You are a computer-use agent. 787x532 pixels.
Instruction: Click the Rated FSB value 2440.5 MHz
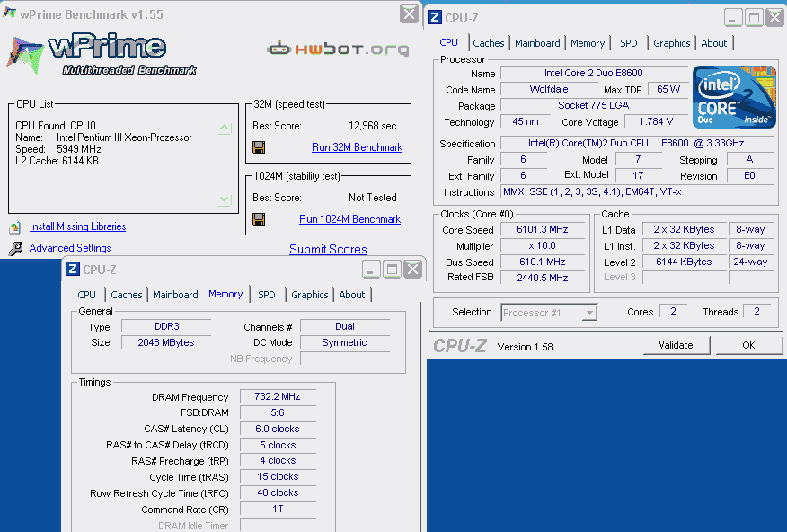(543, 278)
